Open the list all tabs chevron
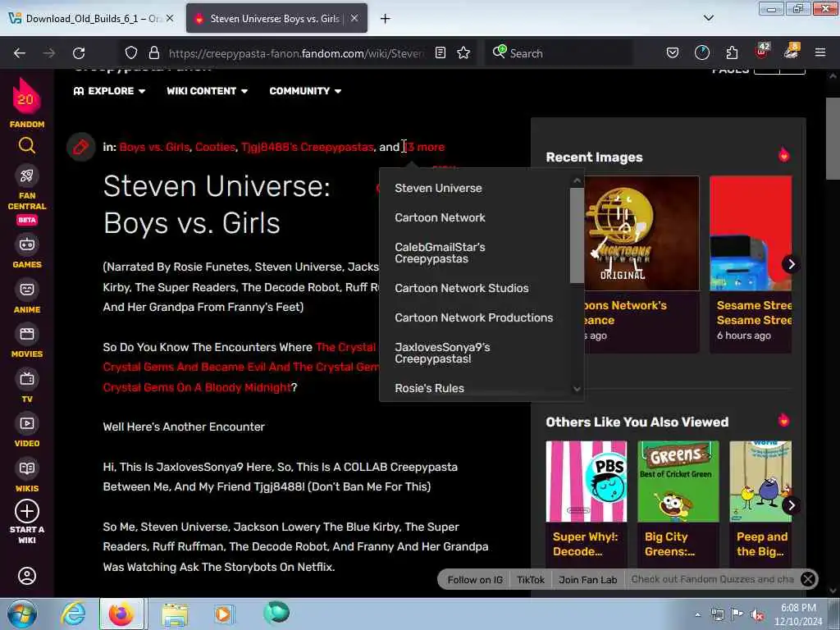This screenshot has width=840, height=630. coord(708,18)
